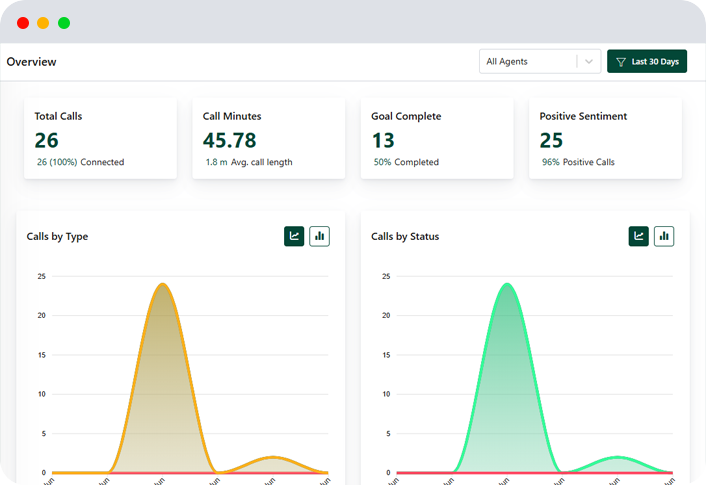Expand the agent selector chevron arrow
Viewport: 706px width, 485px height.
589,62
